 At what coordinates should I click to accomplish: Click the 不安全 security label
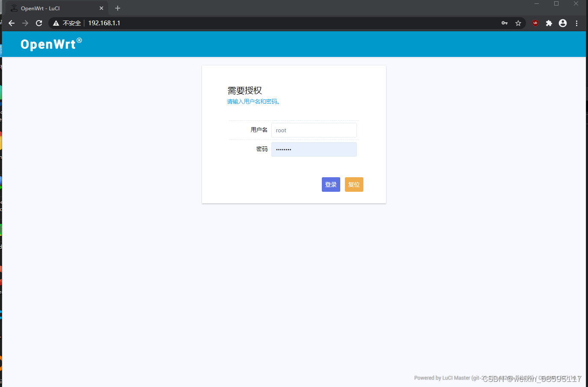[x=72, y=23]
